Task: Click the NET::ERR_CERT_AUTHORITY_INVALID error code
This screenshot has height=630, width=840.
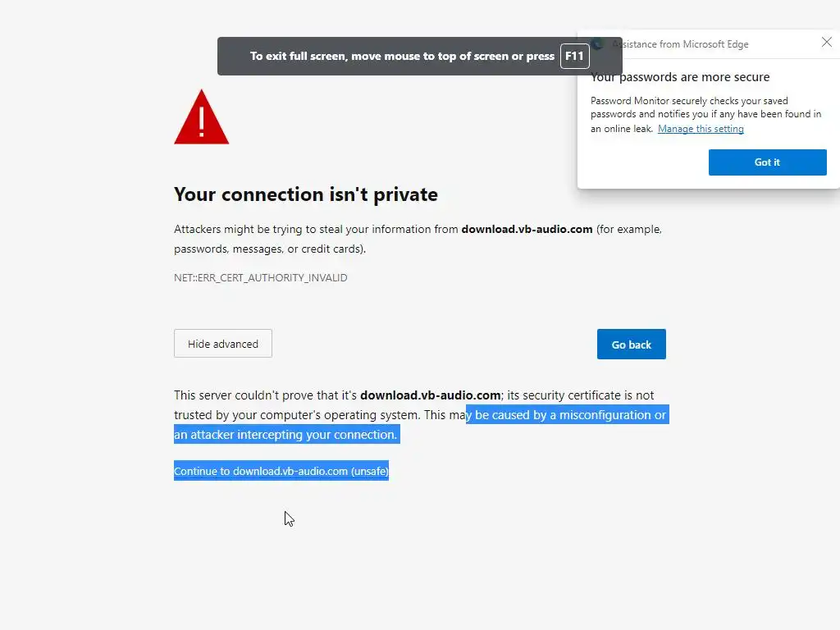Action: [x=260, y=278]
